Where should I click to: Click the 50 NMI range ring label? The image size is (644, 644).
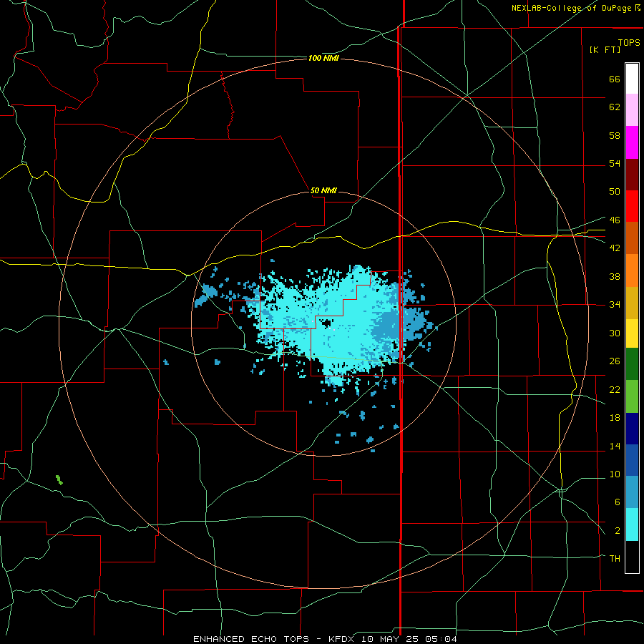(323, 190)
